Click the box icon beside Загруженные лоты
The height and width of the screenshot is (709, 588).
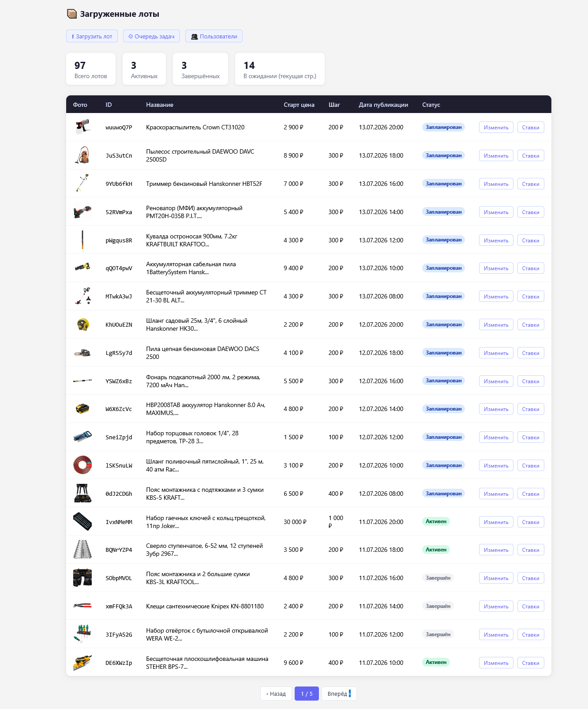71,14
